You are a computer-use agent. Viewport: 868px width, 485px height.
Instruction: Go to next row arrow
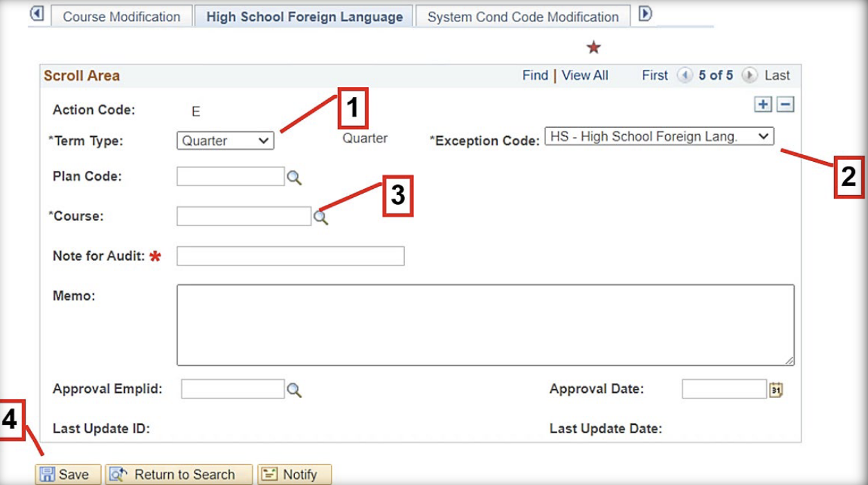click(749, 75)
